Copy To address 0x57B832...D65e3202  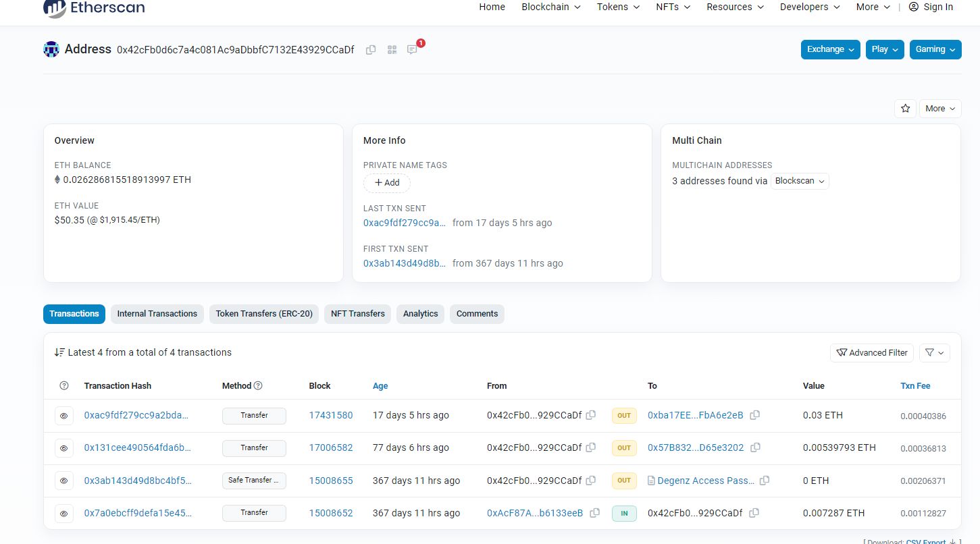[x=756, y=447]
